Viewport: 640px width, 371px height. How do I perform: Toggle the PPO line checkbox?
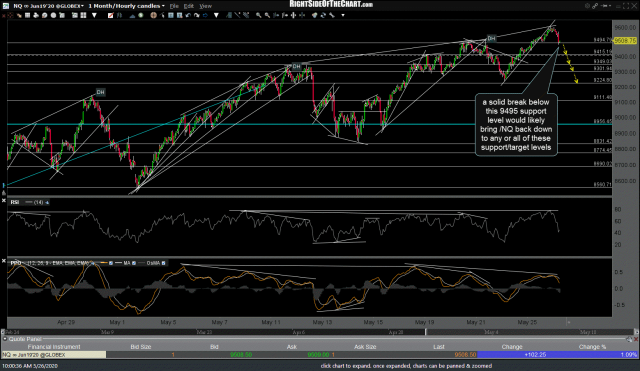tap(111, 263)
